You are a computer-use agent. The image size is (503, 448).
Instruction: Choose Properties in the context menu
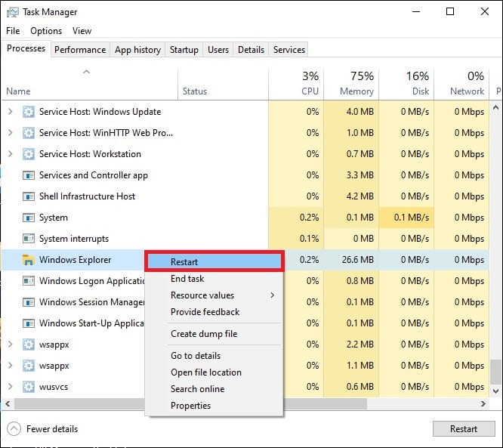point(214,406)
